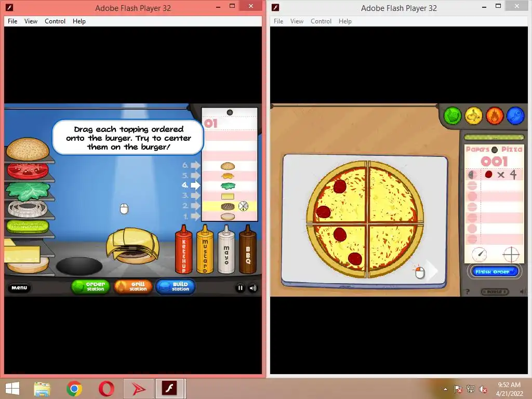Go to the Grill Station
Viewport: 532px width, 399px height.
pyautogui.click(x=134, y=287)
